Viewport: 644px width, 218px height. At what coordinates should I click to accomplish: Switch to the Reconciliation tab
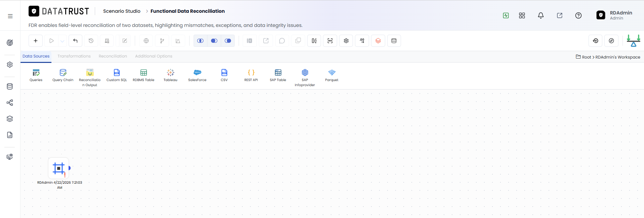[113, 56]
